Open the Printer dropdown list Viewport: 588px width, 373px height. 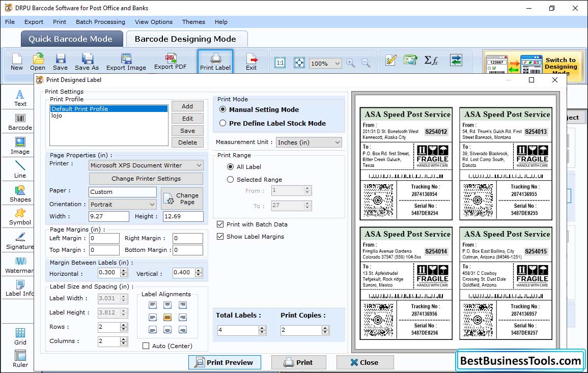[146, 165]
